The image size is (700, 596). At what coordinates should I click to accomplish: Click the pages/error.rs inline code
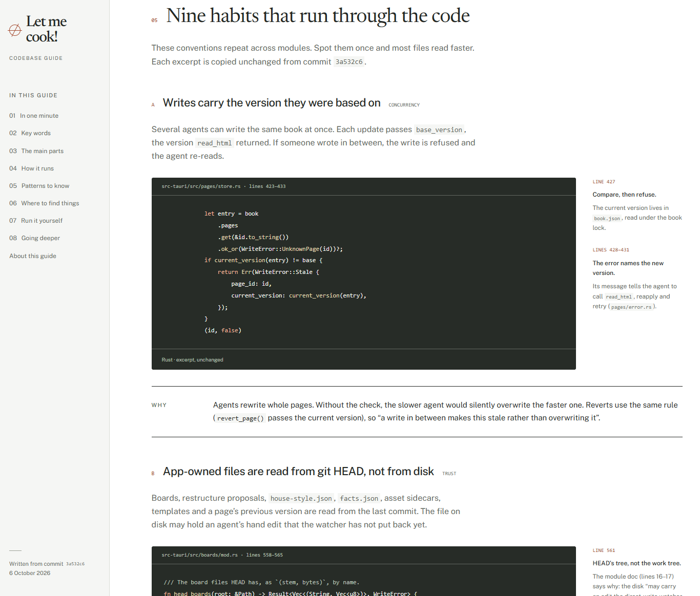(631, 307)
